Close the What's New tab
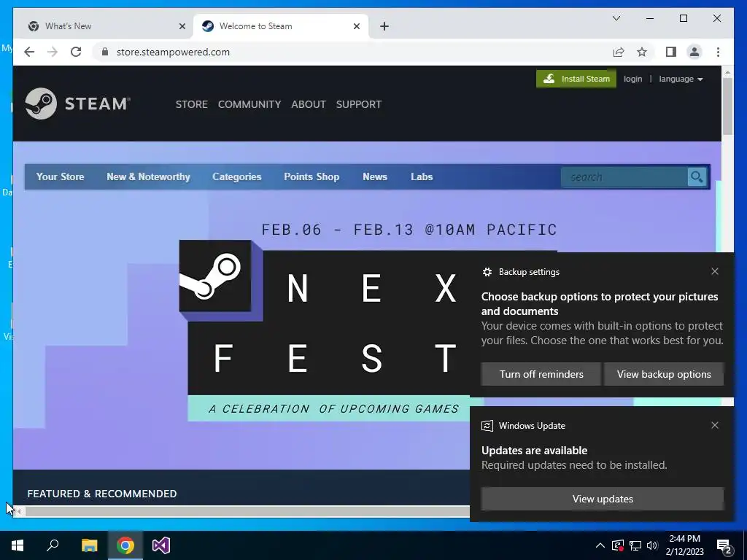This screenshot has height=560, width=747. pyautogui.click(x=182, y=26)
